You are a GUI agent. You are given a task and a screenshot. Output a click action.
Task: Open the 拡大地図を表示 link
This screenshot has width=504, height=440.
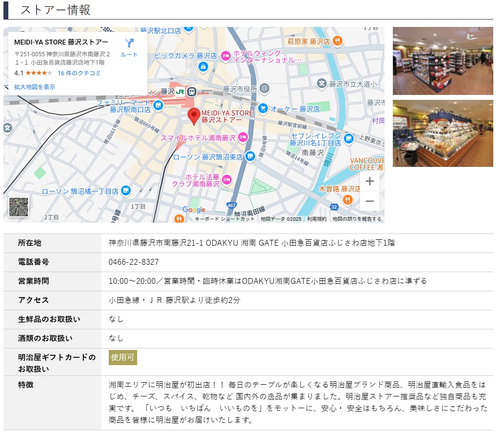35,87
